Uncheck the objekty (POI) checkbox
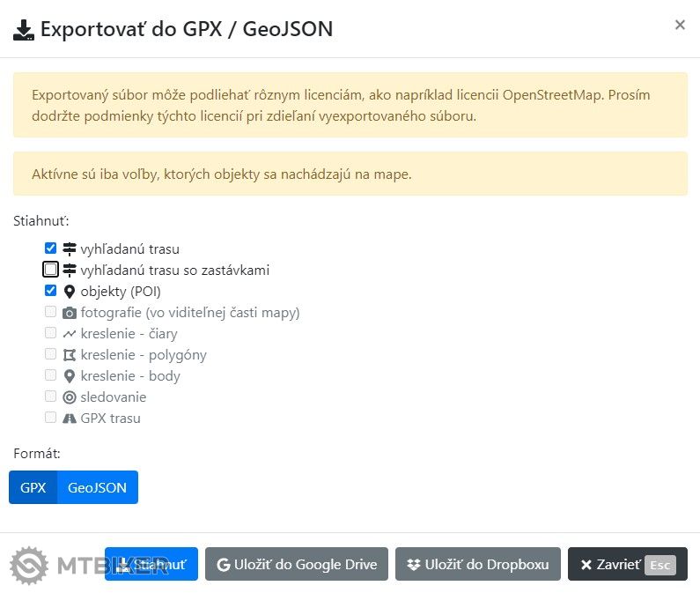 [51, 291]
